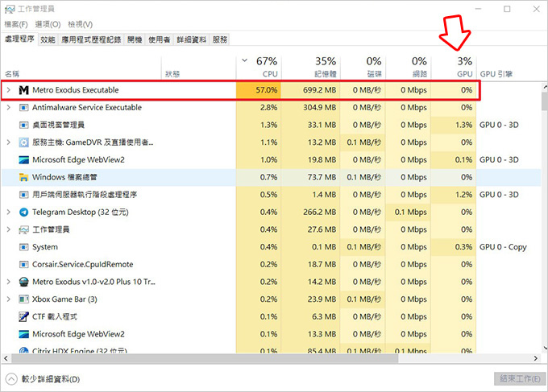This screenshot has height=392, width=548.
Task: Click the horizontal scrollbar thumb
Action: (x=205, y=358)
